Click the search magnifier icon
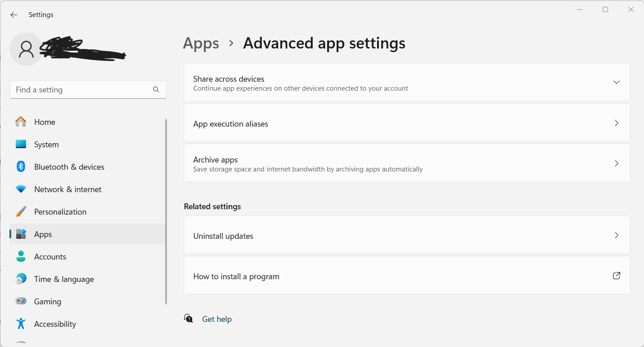The height and width of the screenshot is (347, 644). pyautogui.click(x=156, y=90)
